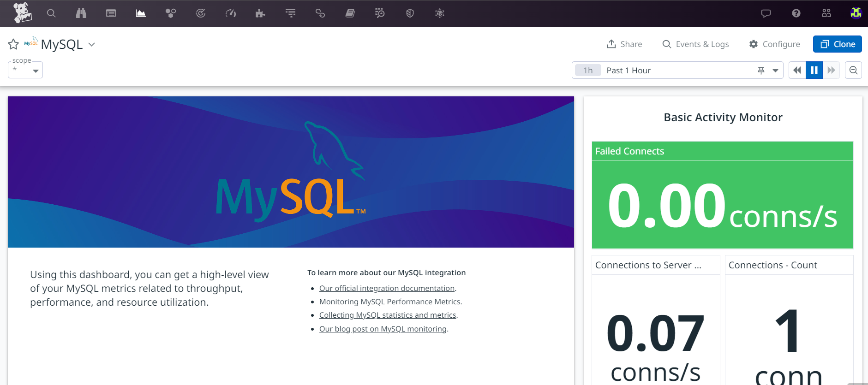
Task: Click the Share button
Action: (x=624, y=44)
